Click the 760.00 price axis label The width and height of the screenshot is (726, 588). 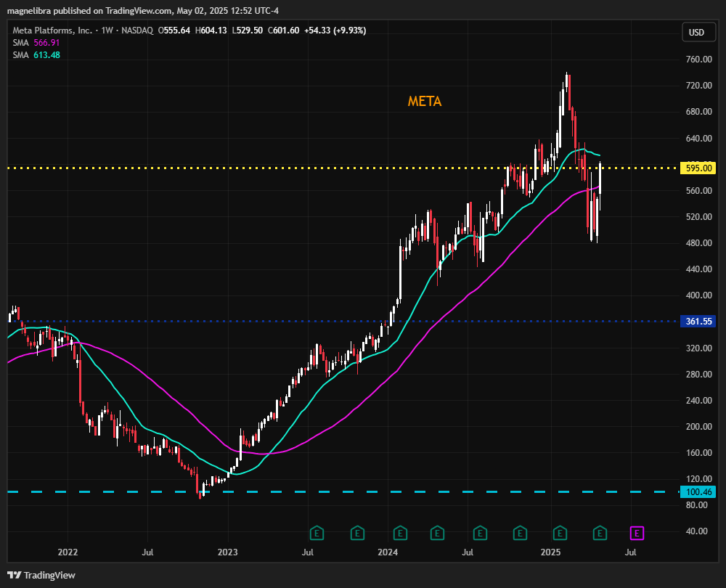[698, 60]
